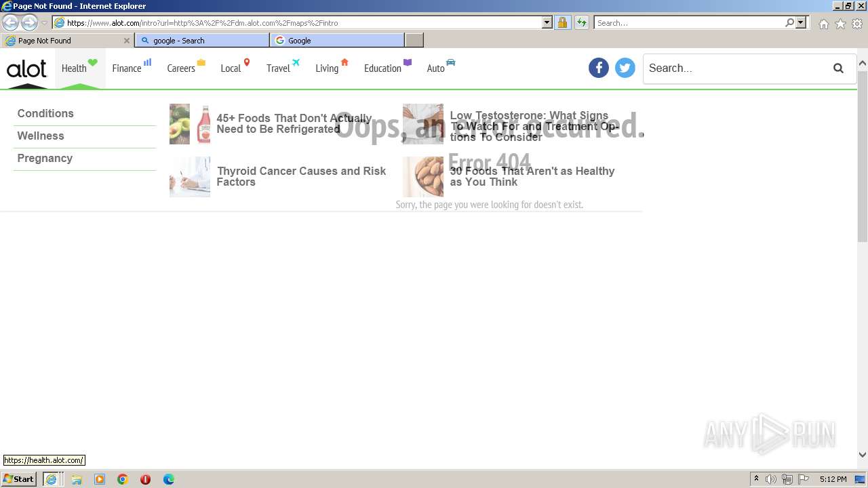
Task: Launch Edge from the taskbar
Action: coord(169,479)
